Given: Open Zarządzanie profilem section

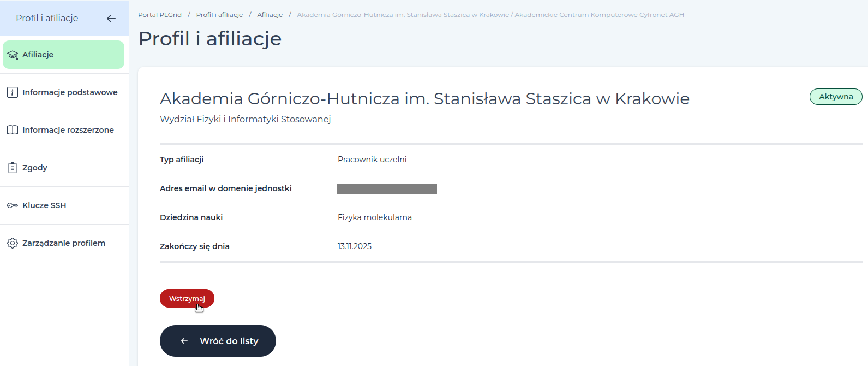Looking at the screenshot, I should [64, 243].
